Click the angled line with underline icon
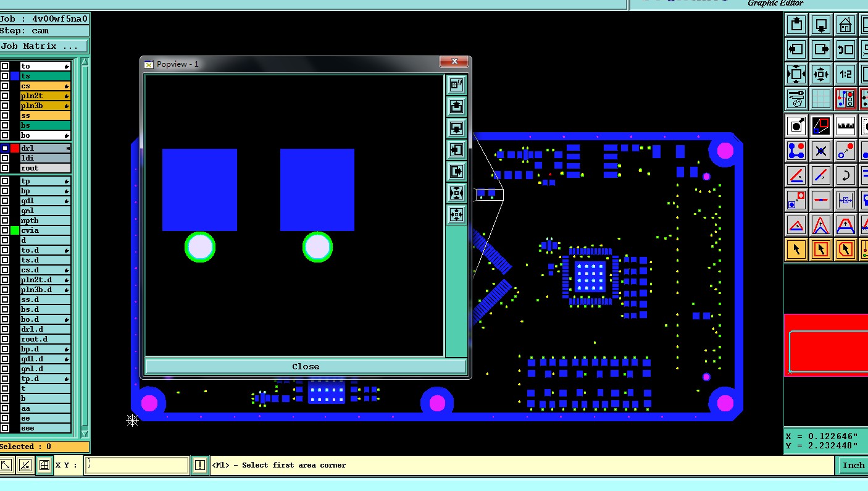This screenshot has height=491, width=868. click(796, 175)
